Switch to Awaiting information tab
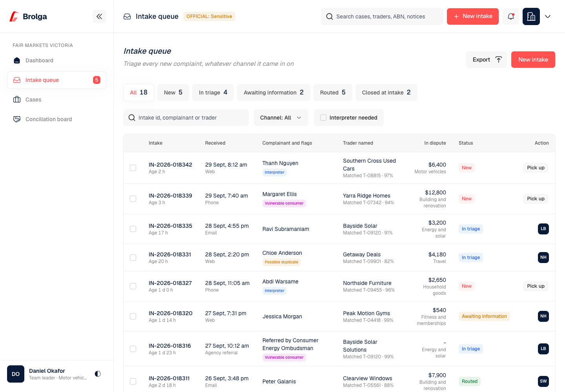The image size is (565, 392). (273, 93)
